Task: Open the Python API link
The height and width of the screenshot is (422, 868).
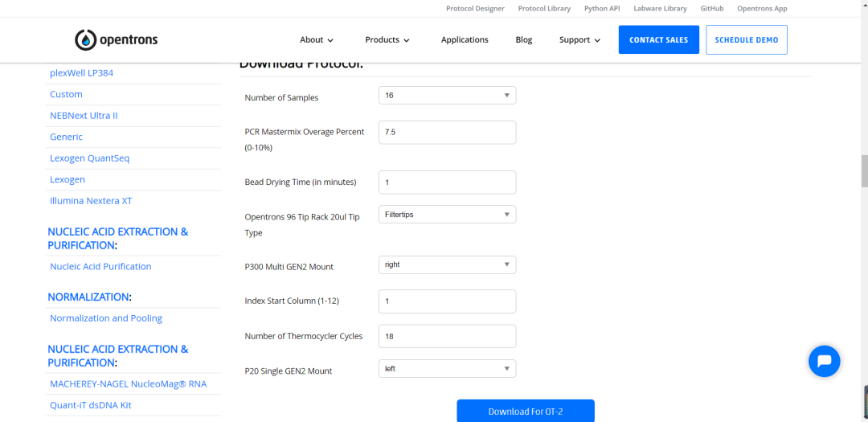Action: [602, 8]
